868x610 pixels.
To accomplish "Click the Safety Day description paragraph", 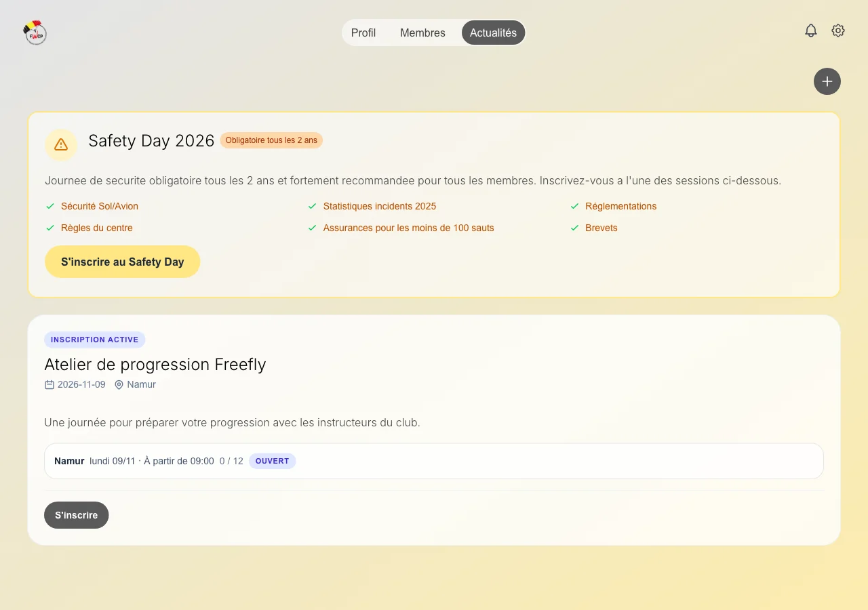I will pos(413,181).
